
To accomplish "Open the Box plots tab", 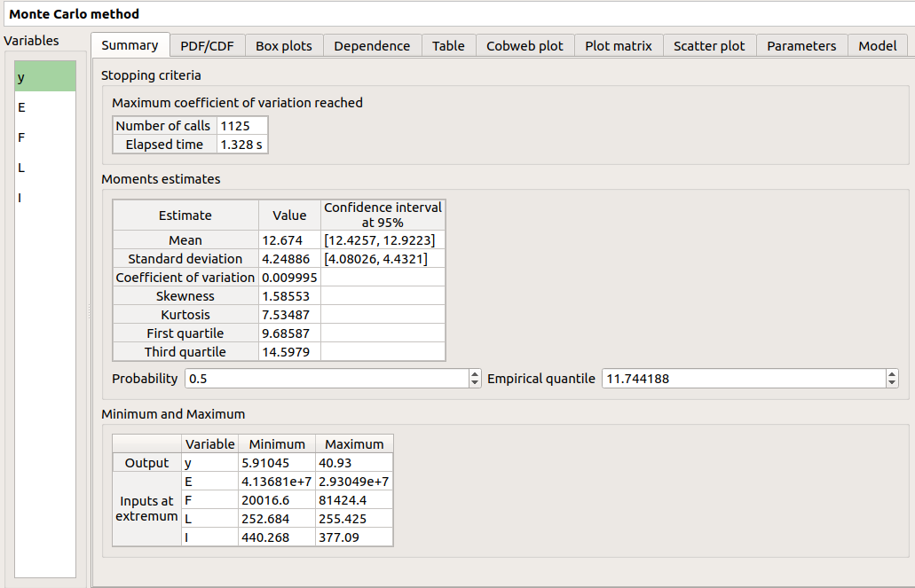I will (283, 45).
